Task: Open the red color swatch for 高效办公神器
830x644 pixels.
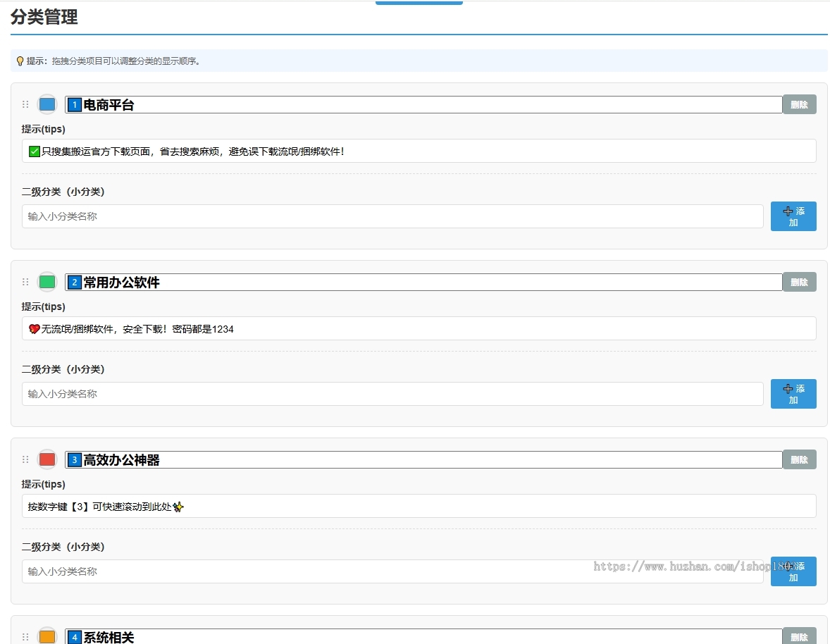Action: tap(47, 459)
